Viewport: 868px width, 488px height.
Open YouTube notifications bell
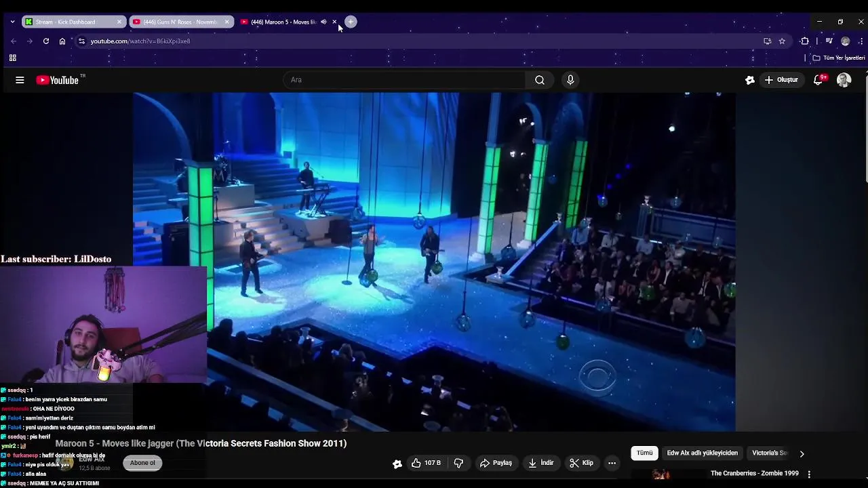click(x=818, y=80)
